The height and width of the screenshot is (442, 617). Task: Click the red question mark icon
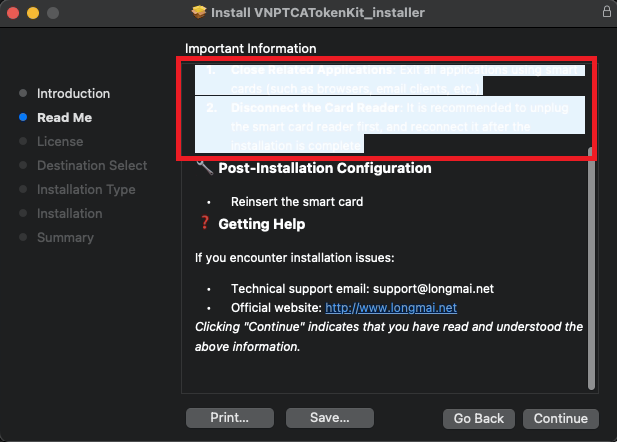(205, 224)
